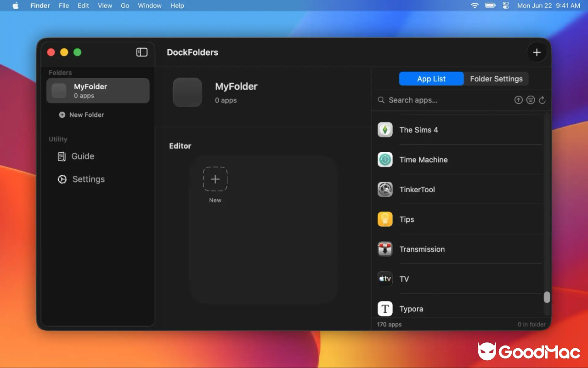Select the Transmission app icon
Image resolution: width=588 pixels, height=368 pixels.
(385, 249)
